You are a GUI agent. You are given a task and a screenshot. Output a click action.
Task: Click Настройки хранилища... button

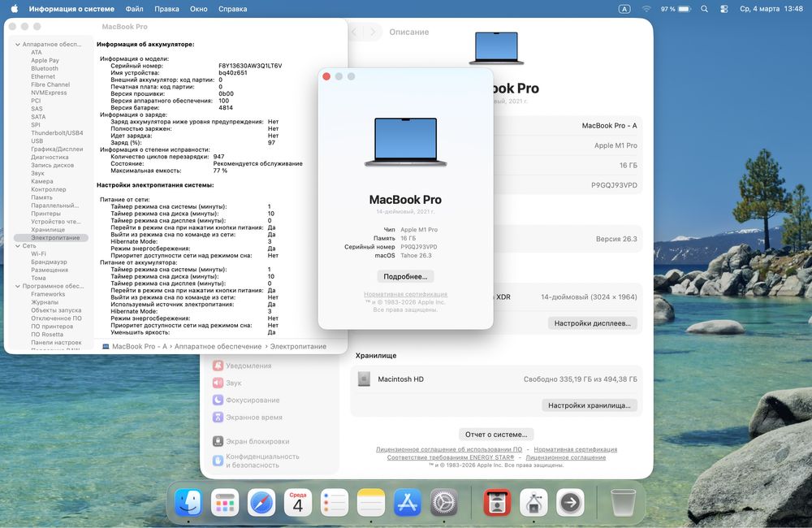coord(590,405)
